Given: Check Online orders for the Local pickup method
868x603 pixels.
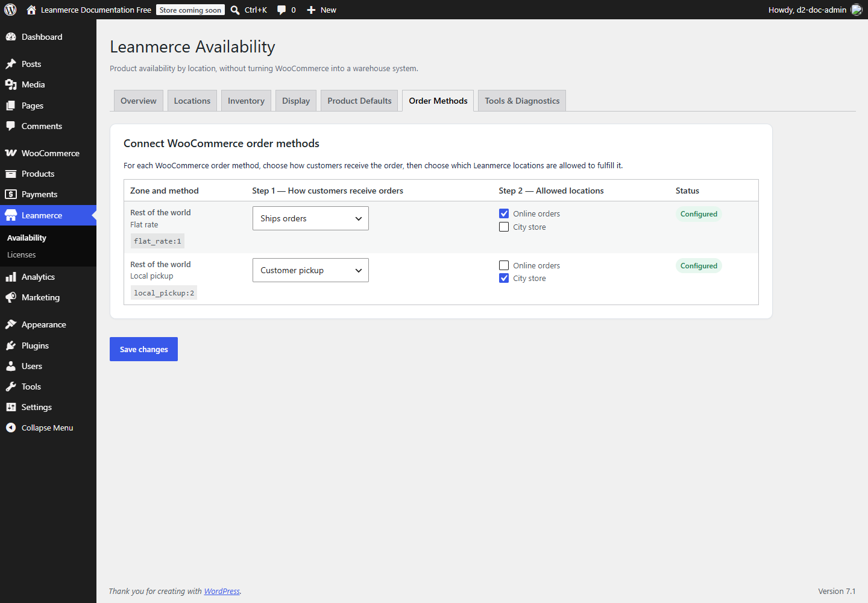Looking at the screenshot, I should tap(504, 265).
